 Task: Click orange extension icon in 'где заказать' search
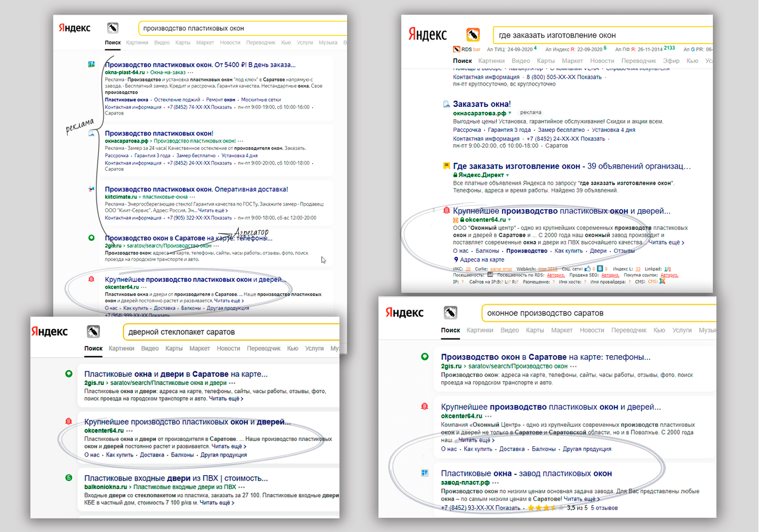[473, 34]
